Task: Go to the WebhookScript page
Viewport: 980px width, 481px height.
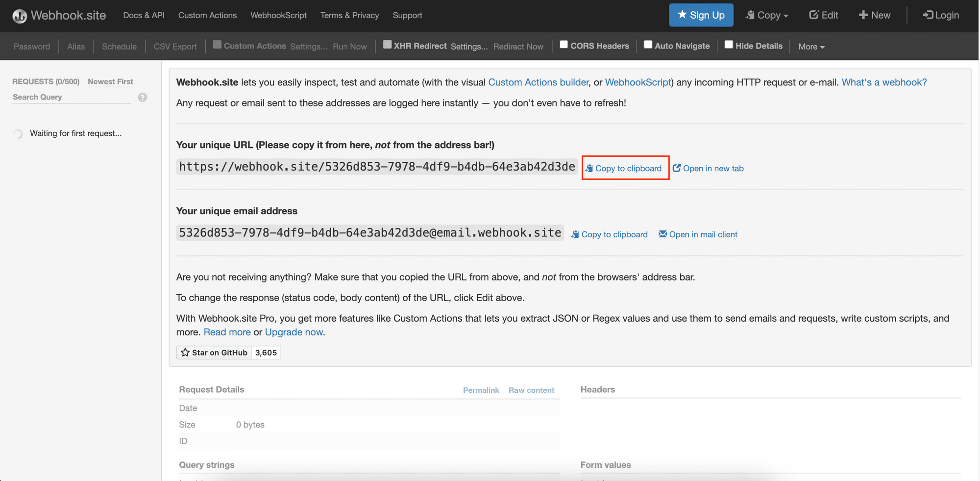Action: pyautogui.click(x=278, y=15)
